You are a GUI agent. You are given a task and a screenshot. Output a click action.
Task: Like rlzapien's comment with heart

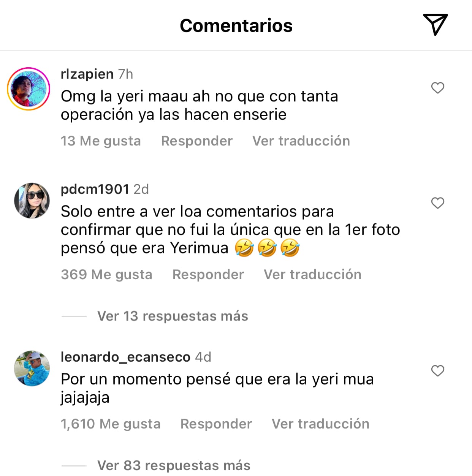(x=437, y=88)
